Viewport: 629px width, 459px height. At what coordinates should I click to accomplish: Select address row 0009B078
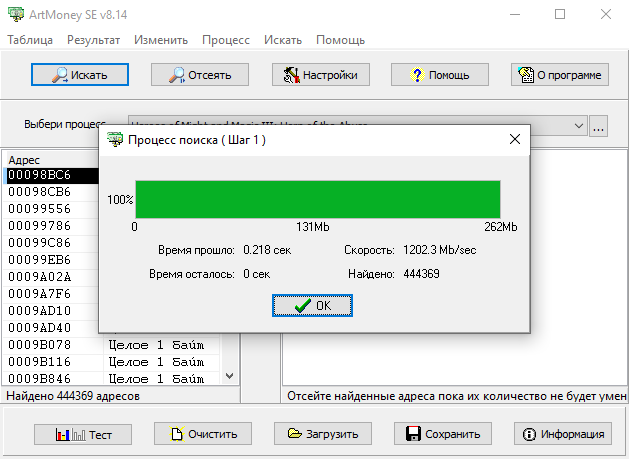coord(112,345)
